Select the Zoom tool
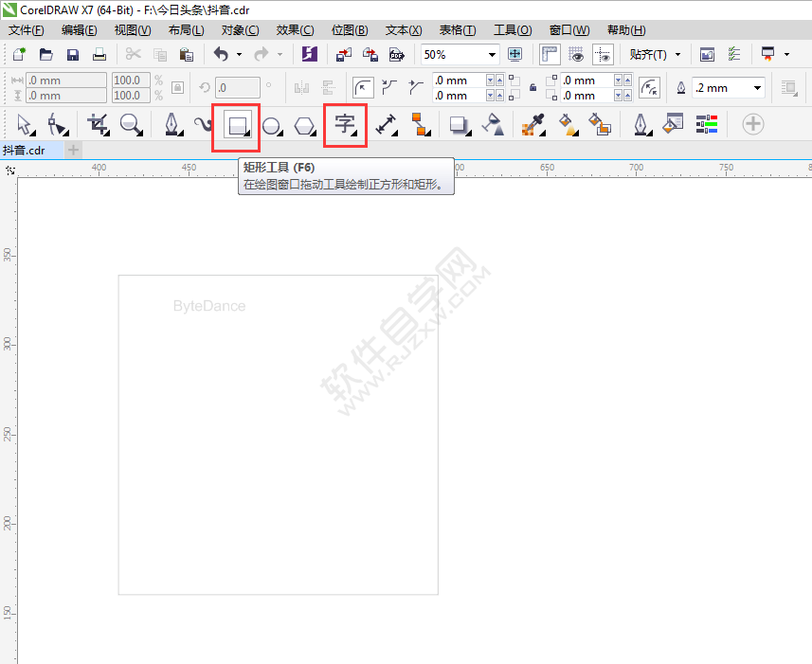This screenshot has width=812, height=664. pos(130,125)
